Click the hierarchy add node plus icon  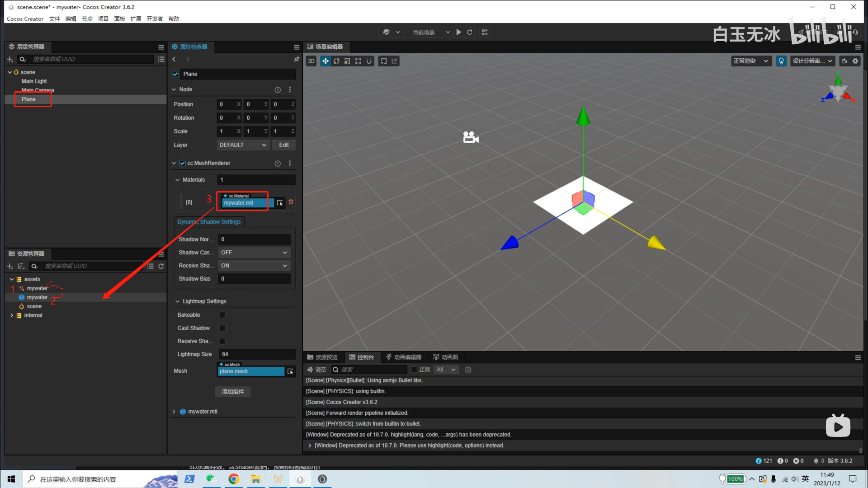(x=9, y=59)
